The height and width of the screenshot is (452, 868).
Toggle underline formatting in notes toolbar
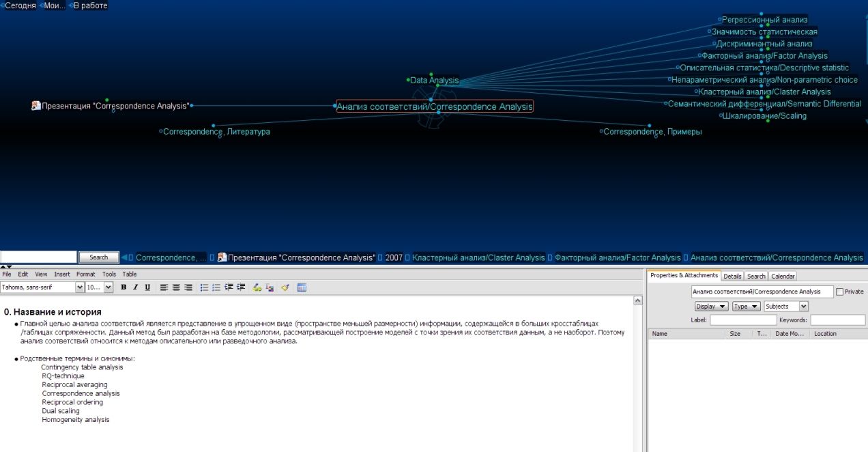[x=147, y=287]
